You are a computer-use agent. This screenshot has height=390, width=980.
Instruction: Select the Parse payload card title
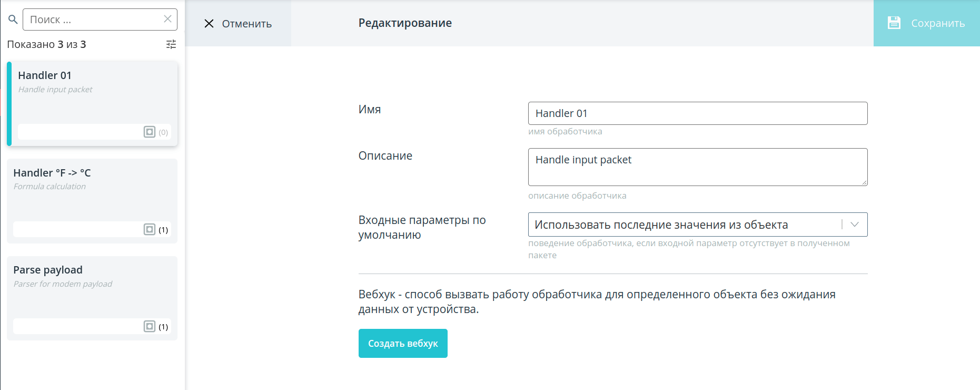point(48,270)
